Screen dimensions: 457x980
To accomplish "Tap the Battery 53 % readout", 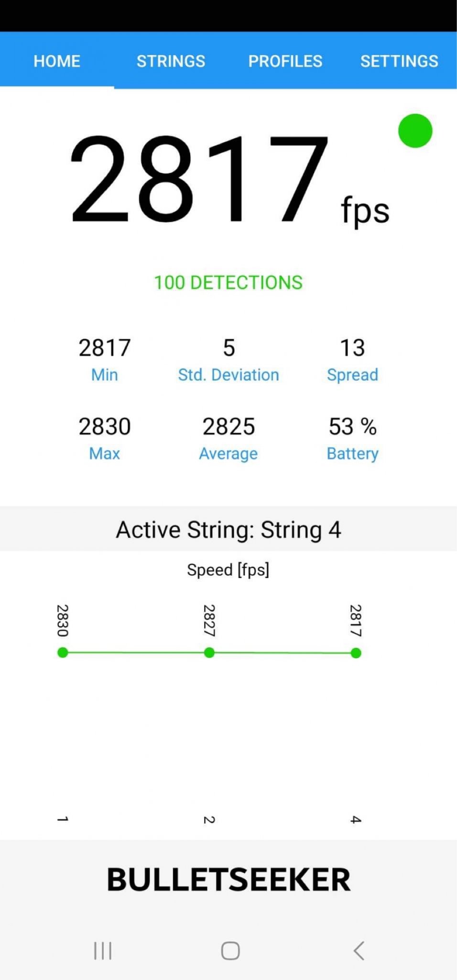I will coord(352,439).
